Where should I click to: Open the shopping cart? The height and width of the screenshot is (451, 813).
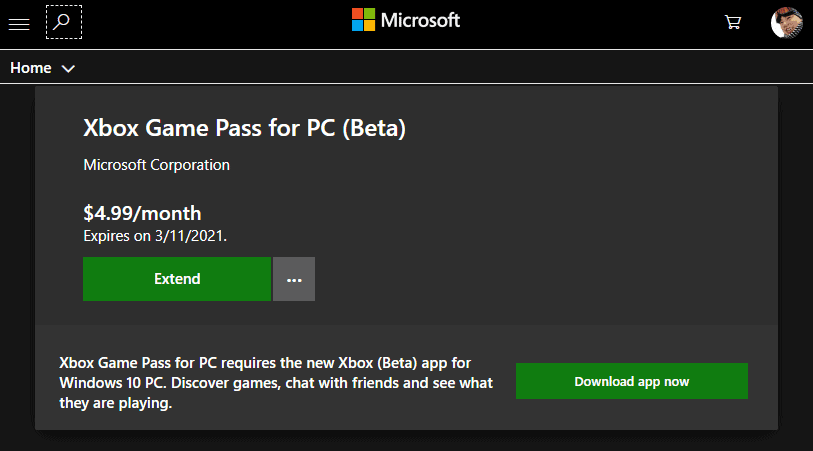click(733, 22)
